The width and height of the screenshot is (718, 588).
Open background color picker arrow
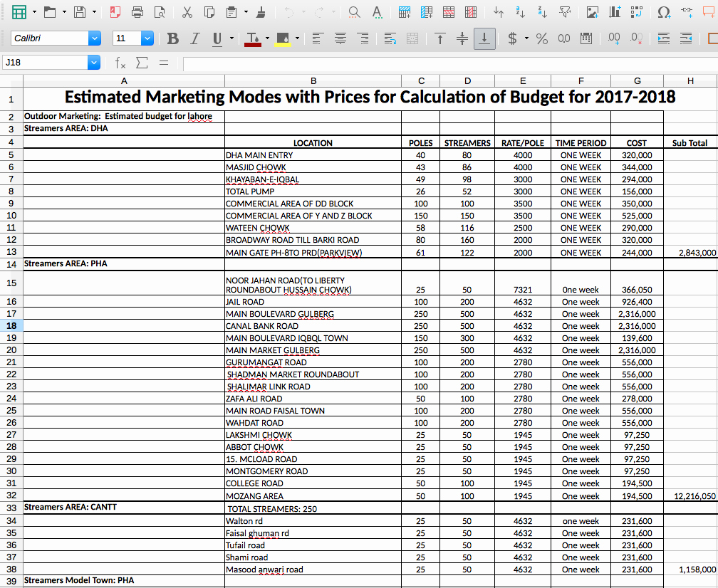click(x=298, y=38)
